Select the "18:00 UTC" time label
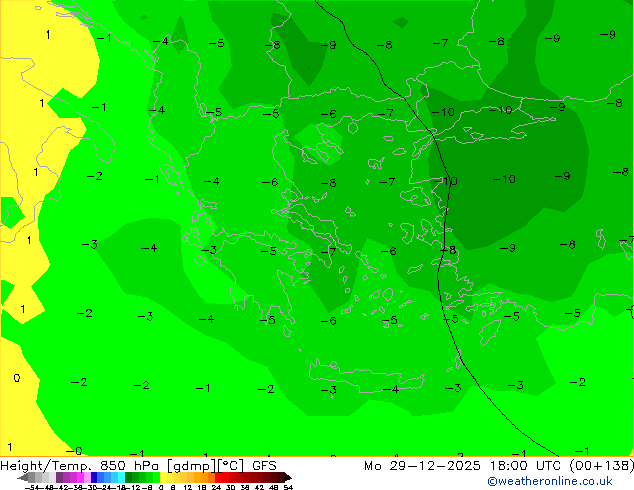The width and height of the screenshot is (634, 490). pos(525,466)
